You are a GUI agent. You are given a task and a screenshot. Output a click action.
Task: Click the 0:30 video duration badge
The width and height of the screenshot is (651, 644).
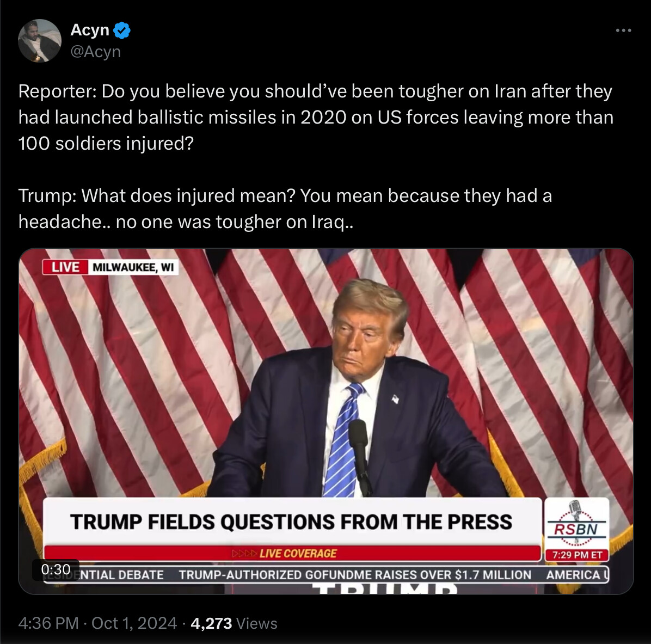[56, 569]
